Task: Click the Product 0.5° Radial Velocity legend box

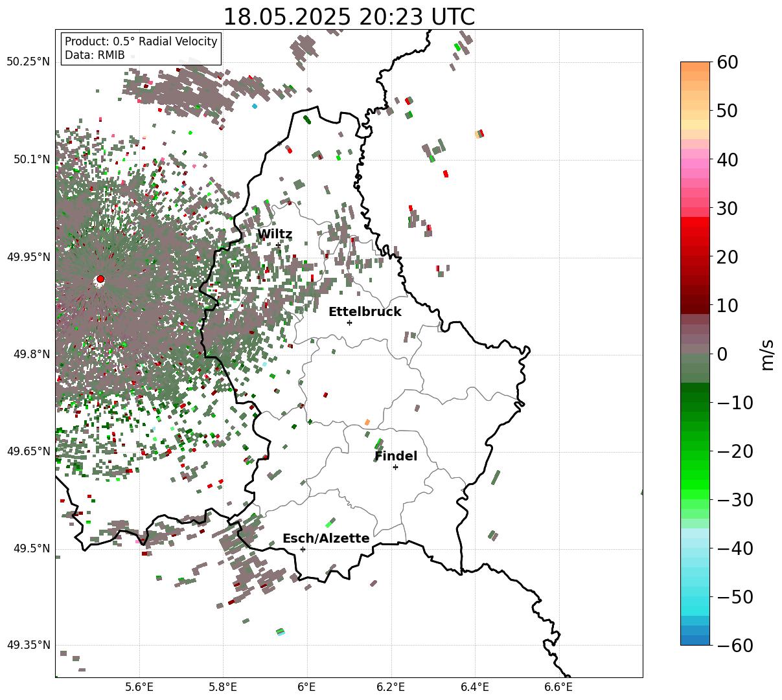Action: pos(141,49)
